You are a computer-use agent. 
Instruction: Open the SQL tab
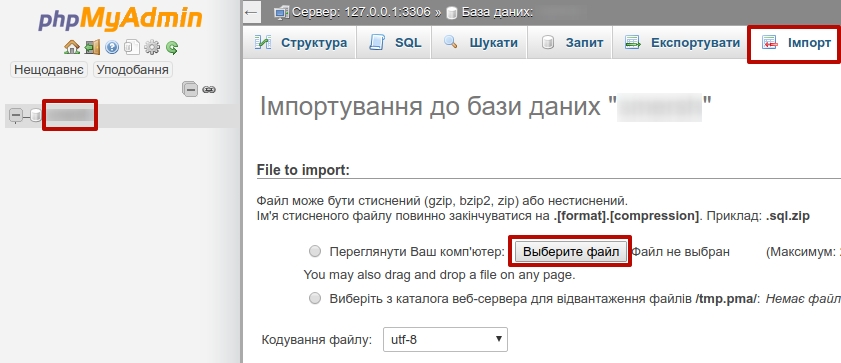tap(395, 43)
